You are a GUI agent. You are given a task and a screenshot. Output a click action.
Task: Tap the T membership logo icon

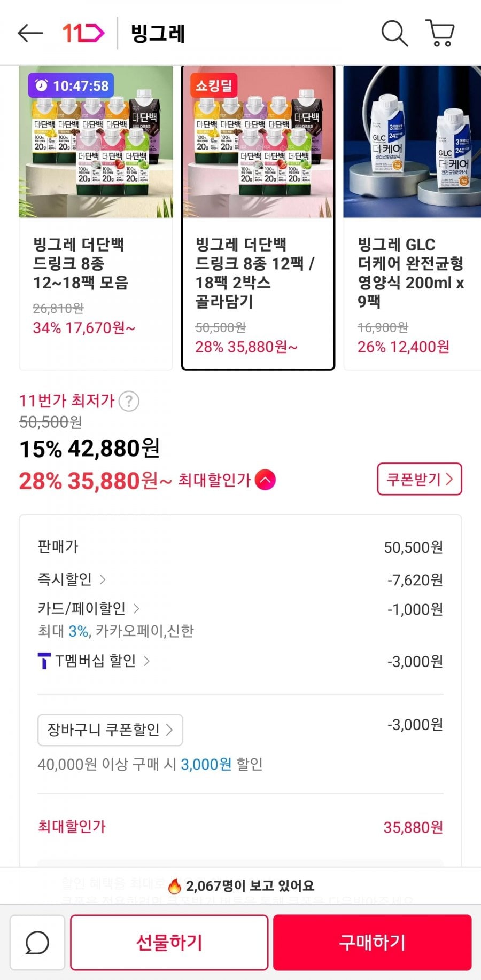[x=44, y=661]
